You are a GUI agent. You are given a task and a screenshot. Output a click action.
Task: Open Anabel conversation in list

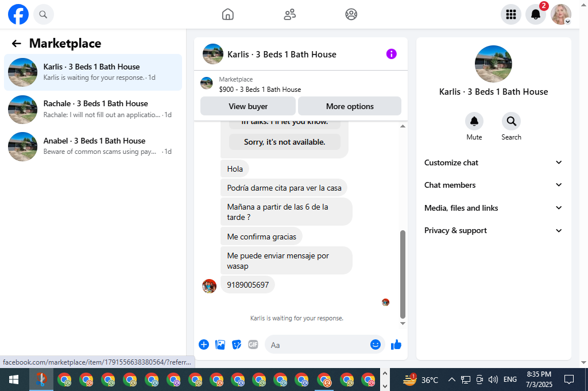click(93, 146)
